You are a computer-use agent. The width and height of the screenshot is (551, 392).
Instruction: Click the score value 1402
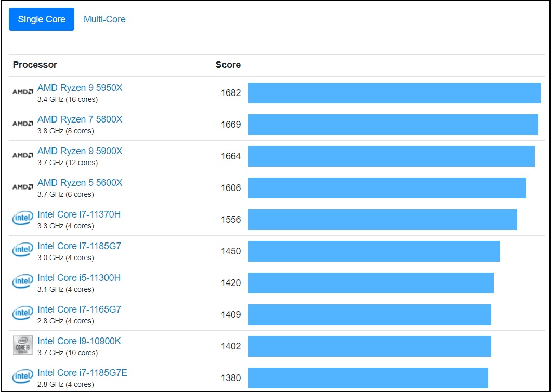pyautogui.click(x=231, y=346)
